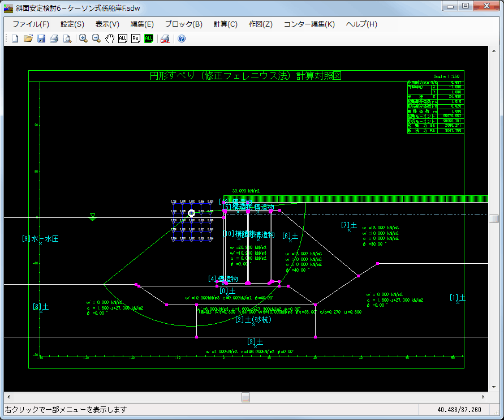Open help with the question mark icon
Viewport: 504px width, 420px height.
click(182, 38)
